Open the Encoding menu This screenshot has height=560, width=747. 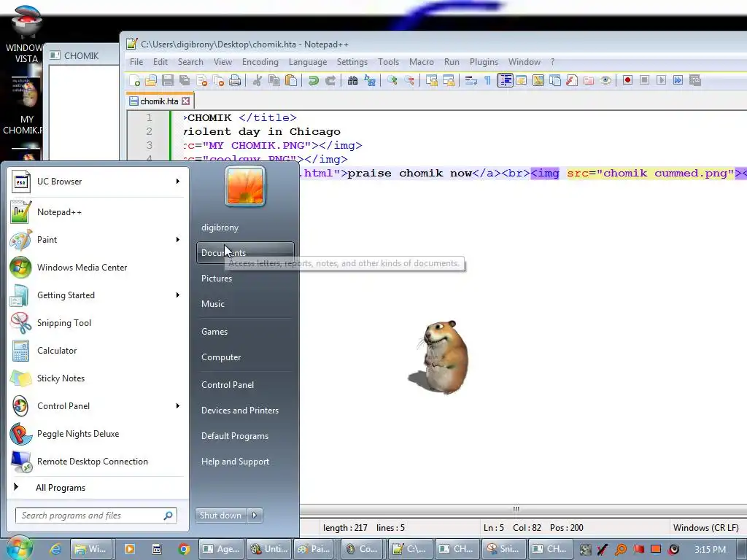pos(260,62)
